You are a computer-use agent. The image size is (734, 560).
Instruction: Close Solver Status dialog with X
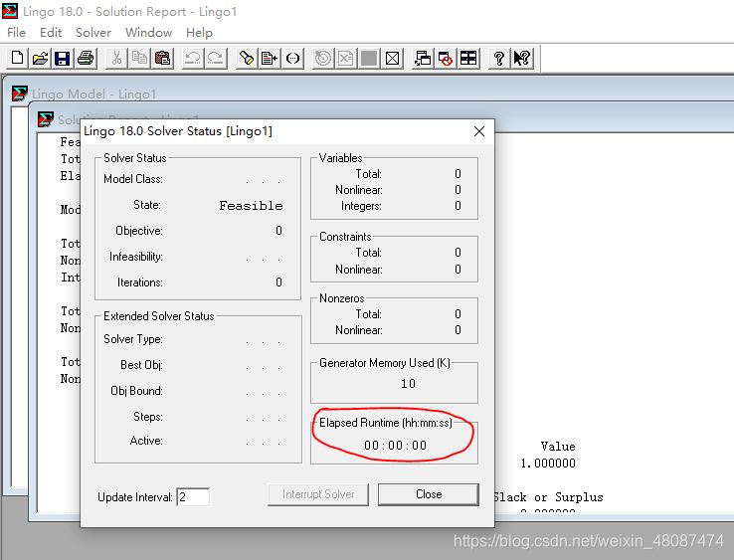(478, 131)
